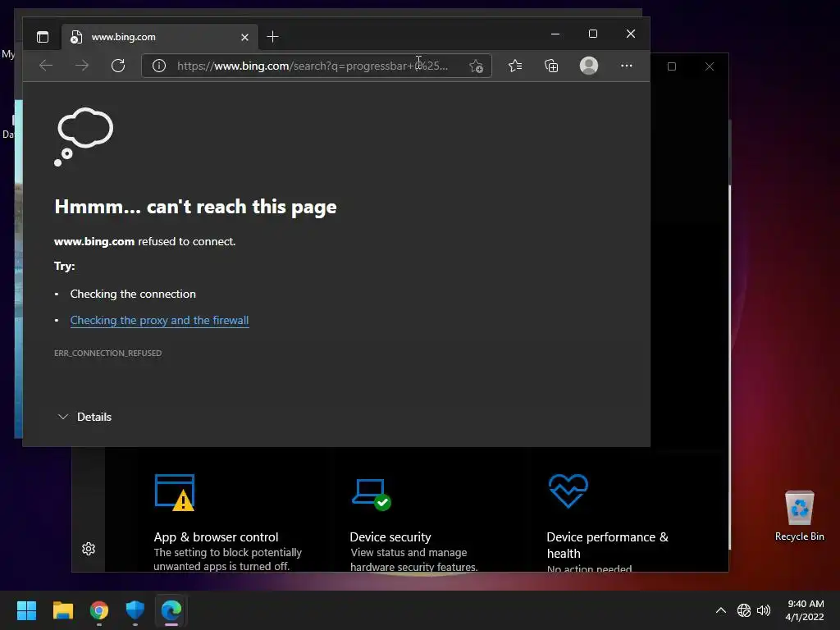Close the www.bing.com tab

(x=244, y=37)
